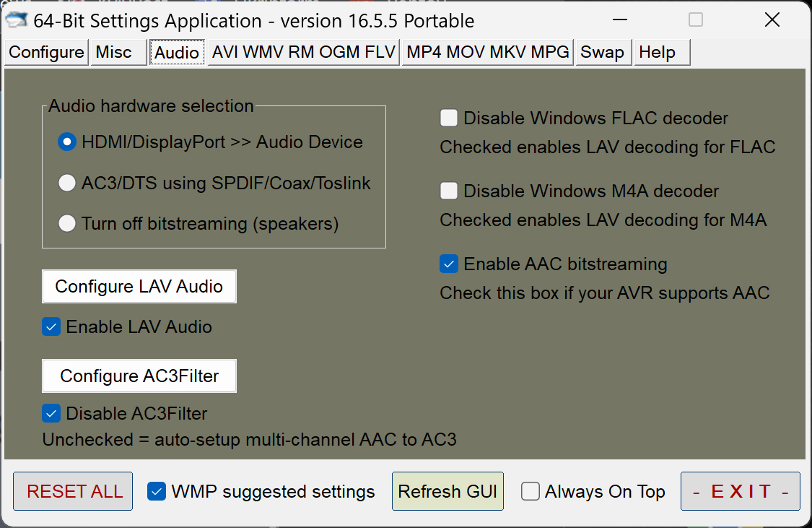Open the MP4 MOV MKV MPG tab
Viewport: 812px width, 528px height.
point(488,53)
